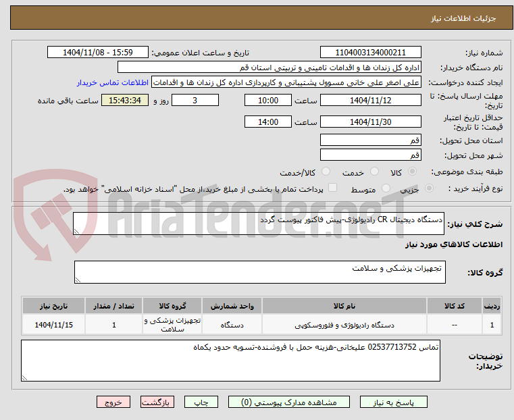This screenshot has height=420, width=514.
Task: Click section title اطلاعات کالاهای مورد نیاز
Action: click(x=454, y=244)
